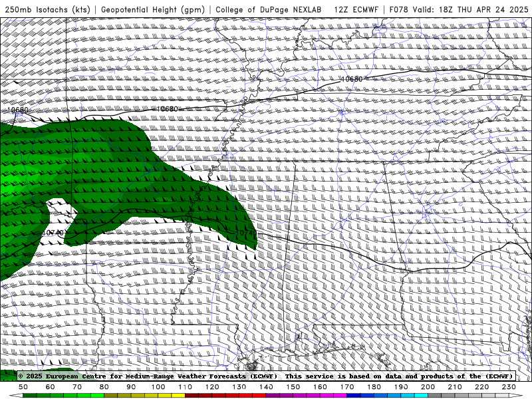Click the 130 value on the color scale
The width and height of the screenshot is (532, 399).
(x=239, y=387)
